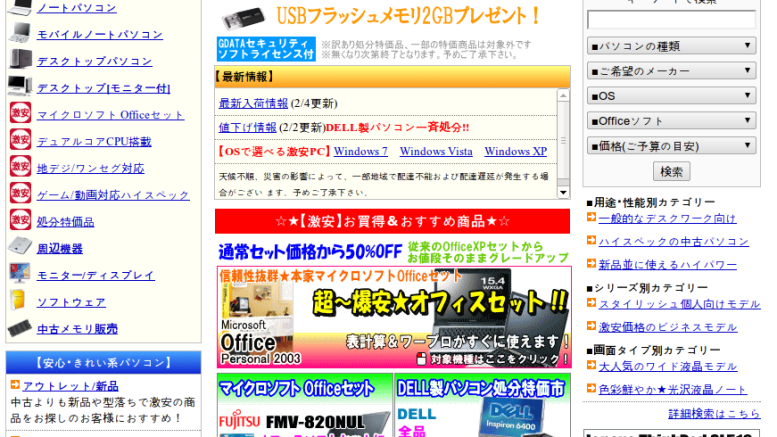Select ゲーム/動画対応ハイスペック in the sidebar menu
The height and width of the screenshot is (437, 777).
(x=113, y=195)
